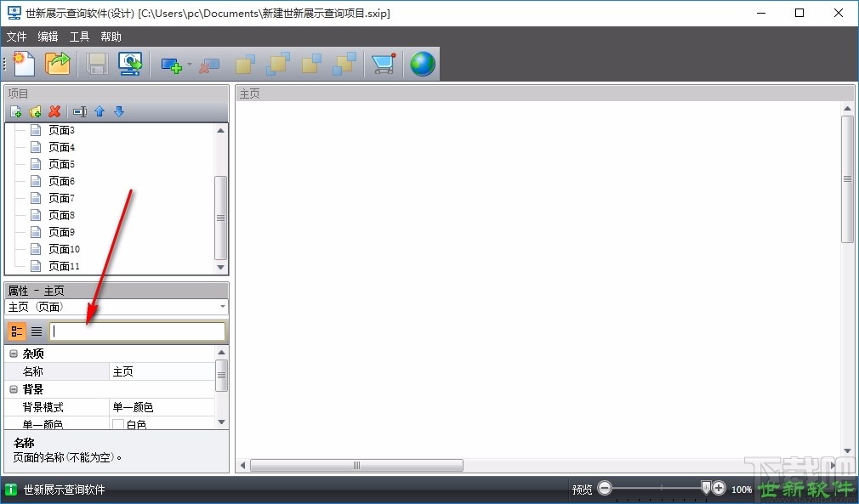The width and height of the screenshot is (859, 504).
Task: Click the properties panel scroll-down arrow
Action: pos(221,422)
